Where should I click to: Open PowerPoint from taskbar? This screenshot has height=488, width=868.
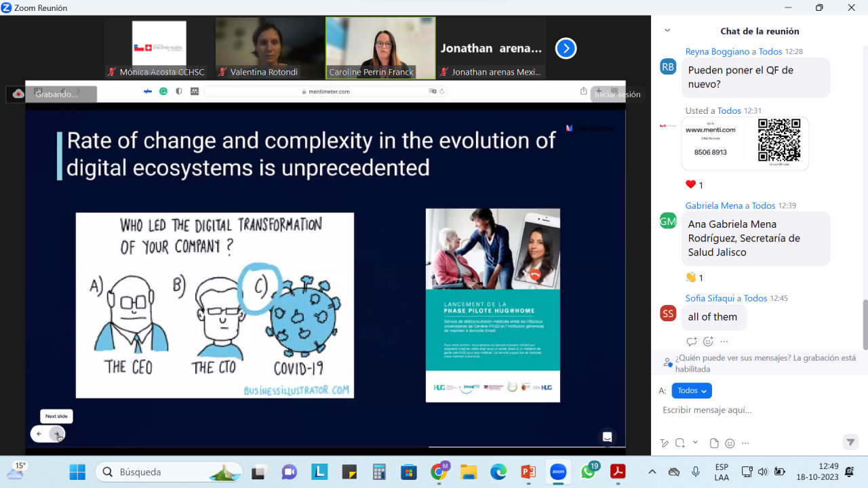click(528, 472)
